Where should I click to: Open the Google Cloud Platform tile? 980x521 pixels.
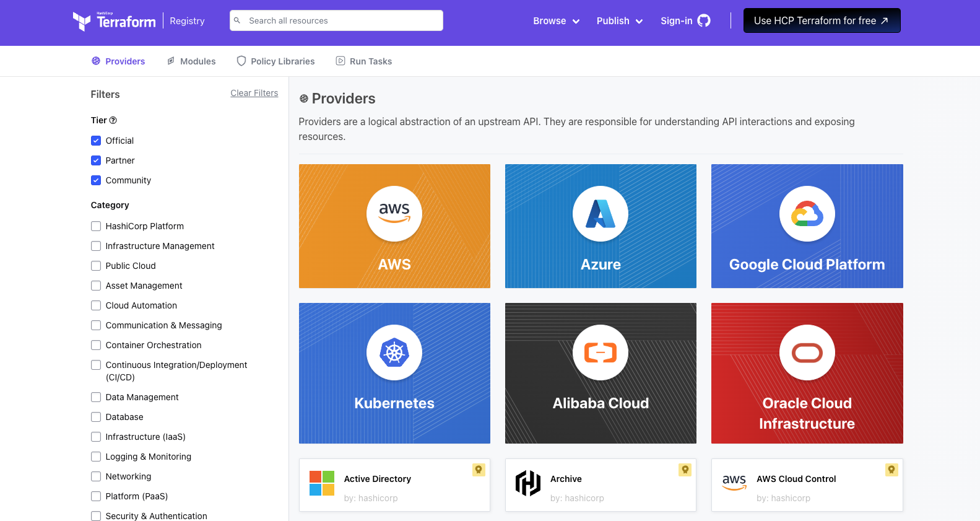click(807, 226)
